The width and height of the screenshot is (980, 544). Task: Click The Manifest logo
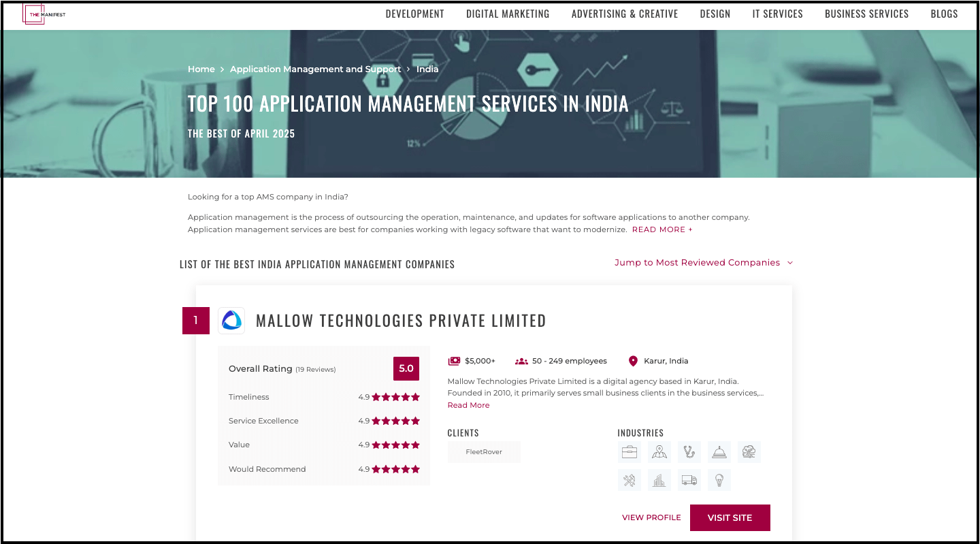coord(44,14)
